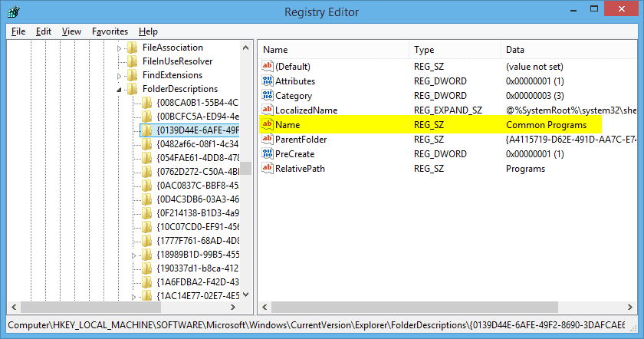Click folder icon of {0139D44E-6AFE-49F key
Viewport: 644px width, 339px height.
pos(146,130)
